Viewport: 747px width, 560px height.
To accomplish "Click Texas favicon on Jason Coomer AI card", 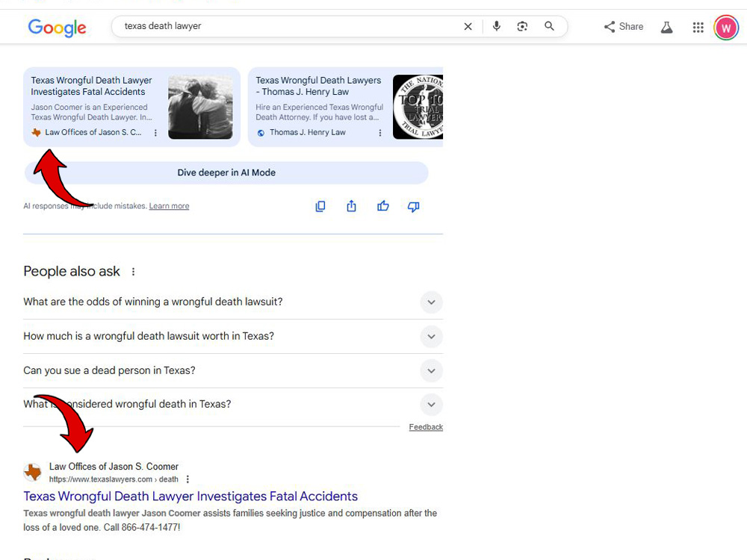I will (x=36, y=132).
